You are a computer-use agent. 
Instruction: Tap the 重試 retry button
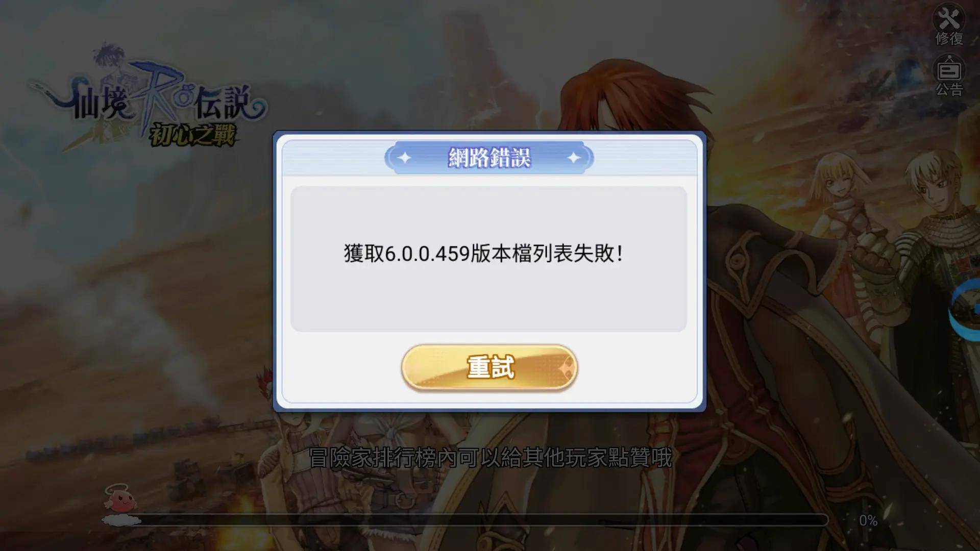point(489,367)
